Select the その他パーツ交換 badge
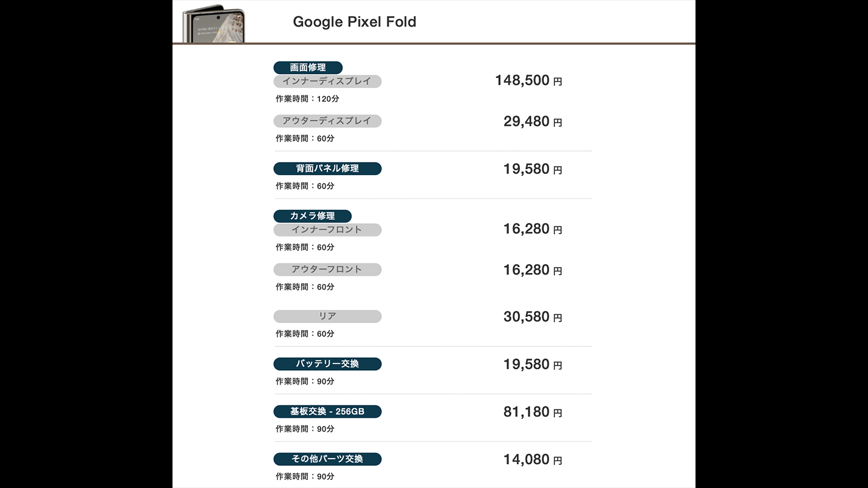 coord(327,459)
